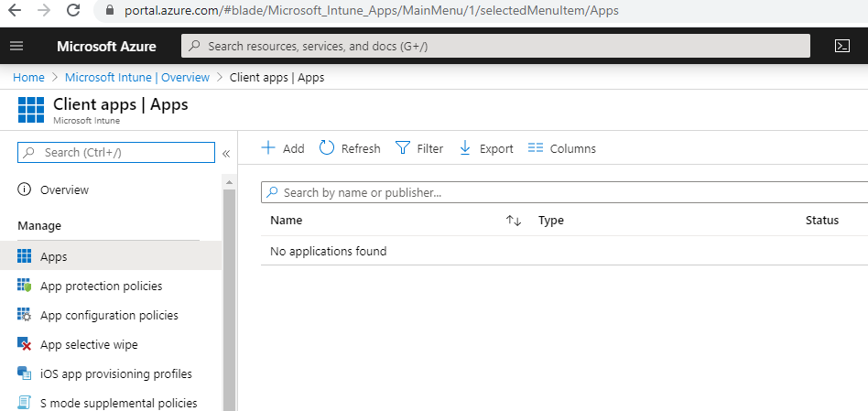868x411 pixels.
Task: Click the Microsoft Intune subtitle under the title
Action: [x=86, y=121]
